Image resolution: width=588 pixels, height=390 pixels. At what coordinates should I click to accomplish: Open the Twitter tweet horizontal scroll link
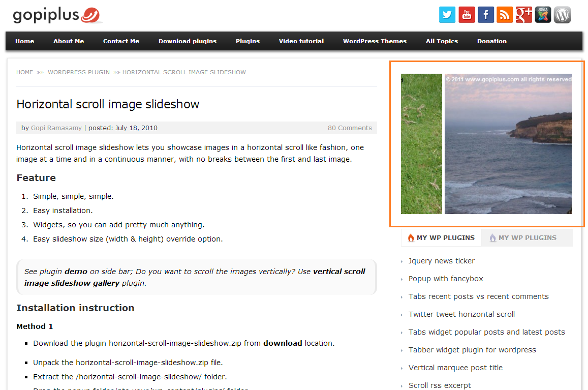(x=461, y=314)
